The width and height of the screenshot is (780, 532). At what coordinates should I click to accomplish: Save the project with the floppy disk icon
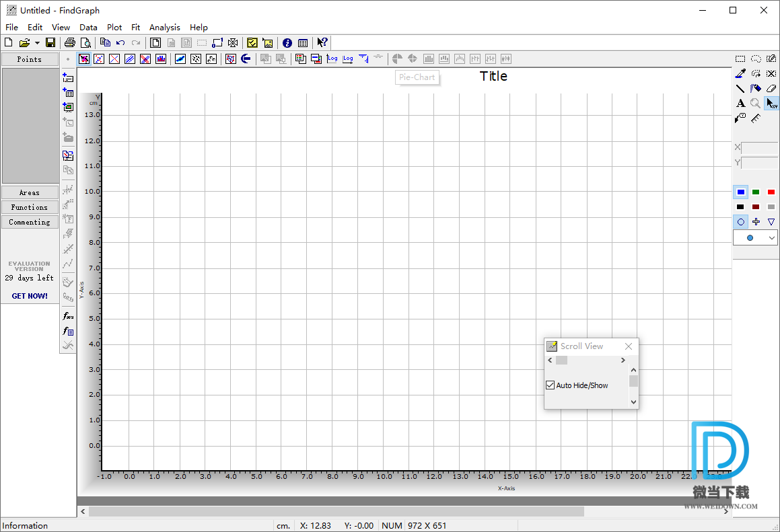click(x=50, y=43)
